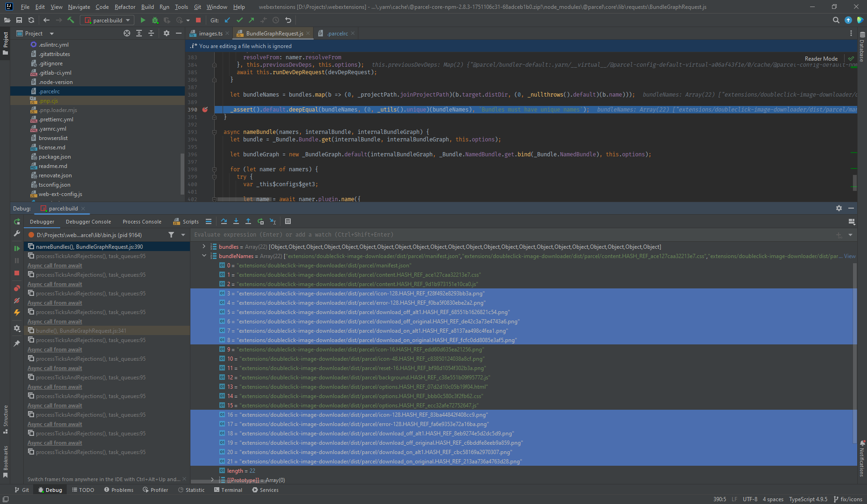Expand the bundles array variable
Image resolution: width=867 pixels, height=504 pixels.
point(203,246)
